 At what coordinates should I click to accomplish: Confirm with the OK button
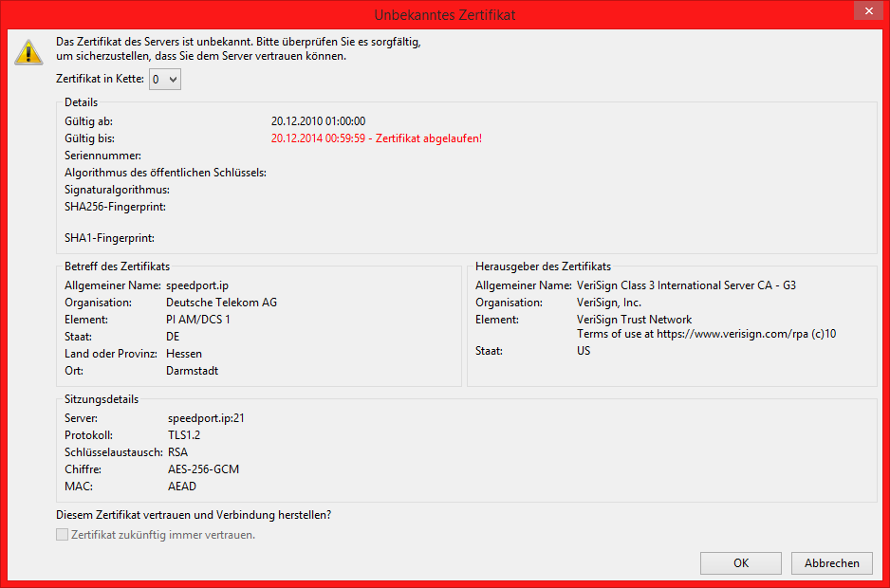(741, 563)
